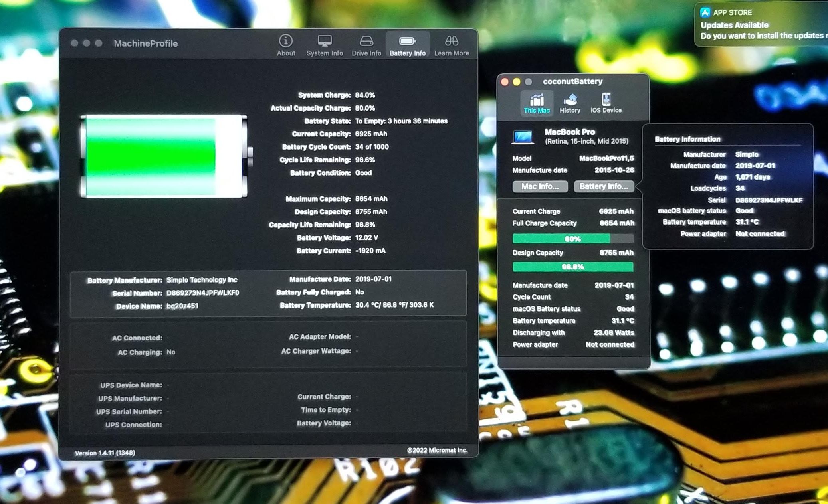
Task: Switch to System Info in MachineProfile
Action: [325, 45]
